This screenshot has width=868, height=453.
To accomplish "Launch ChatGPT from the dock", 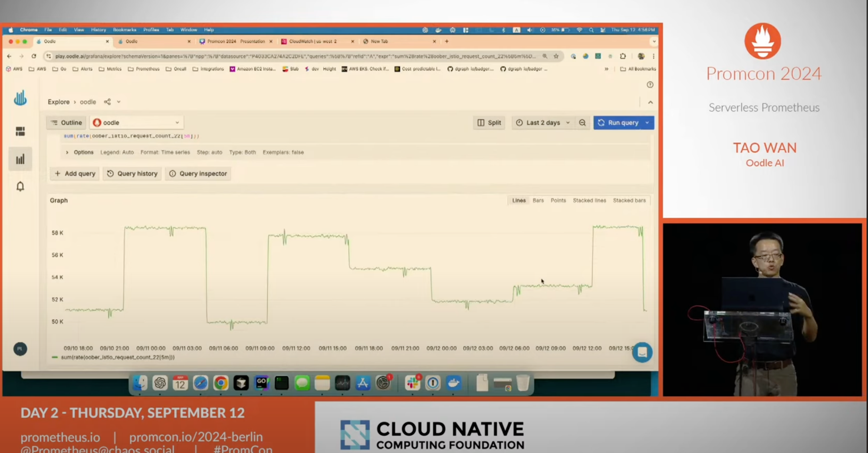I will pyautogui.click(x=160, y=383).
